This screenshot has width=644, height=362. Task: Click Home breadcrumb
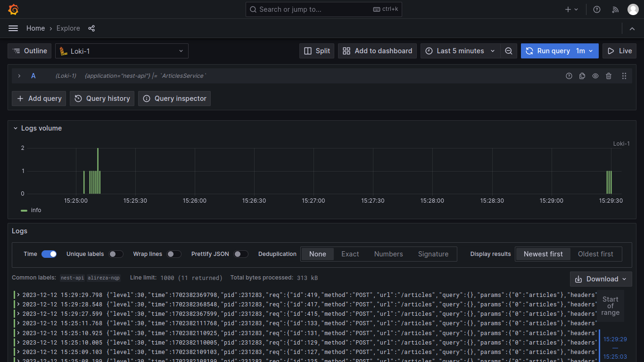coord(35,28)
